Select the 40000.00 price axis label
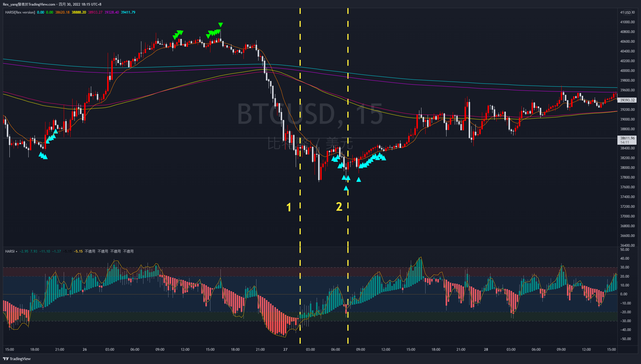 pos(627,71)
